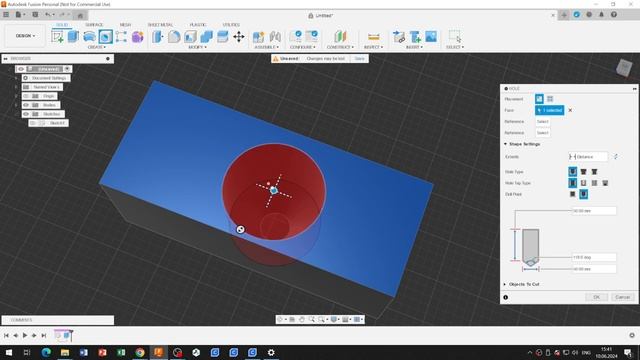This screenshot has width=640, height=360.
Task: Select Countersink hole type icon
Action: pos(594,172)
